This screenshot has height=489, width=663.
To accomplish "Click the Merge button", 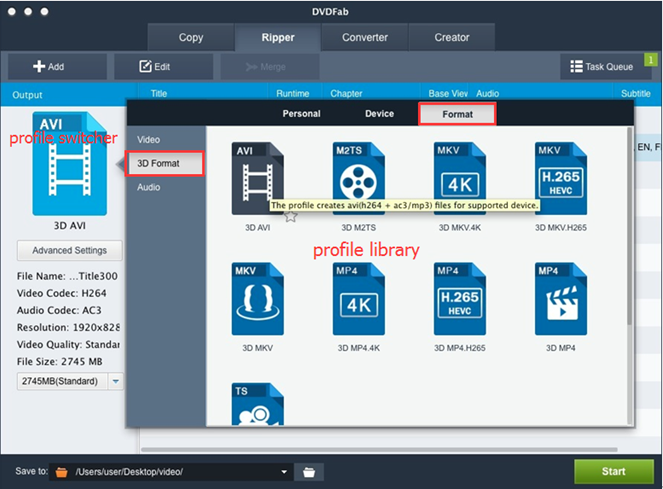I will pyautogui.click(x=269, y=66).
